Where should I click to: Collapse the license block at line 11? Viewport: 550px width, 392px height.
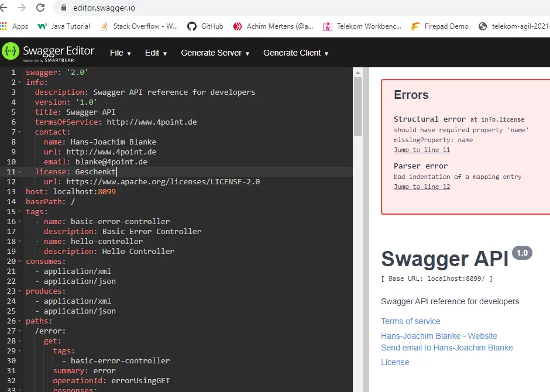tap(20, 172)
